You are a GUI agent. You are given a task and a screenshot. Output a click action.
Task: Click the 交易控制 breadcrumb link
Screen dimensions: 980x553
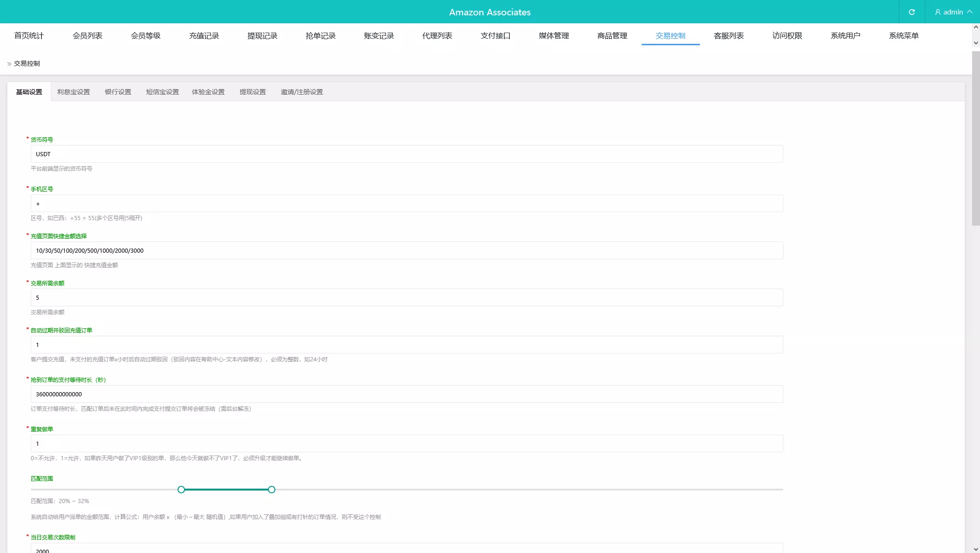point(26,63)
